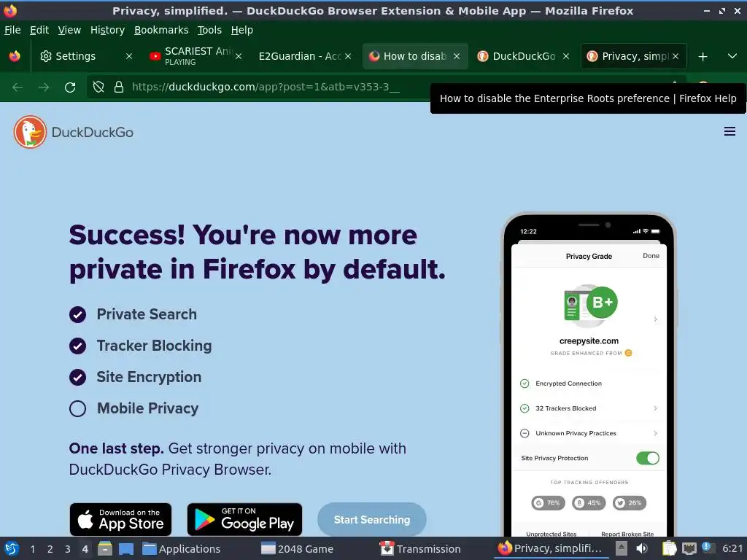747x560 pixels.
Task: Open the Google Play download link
Action: (244, 519)
